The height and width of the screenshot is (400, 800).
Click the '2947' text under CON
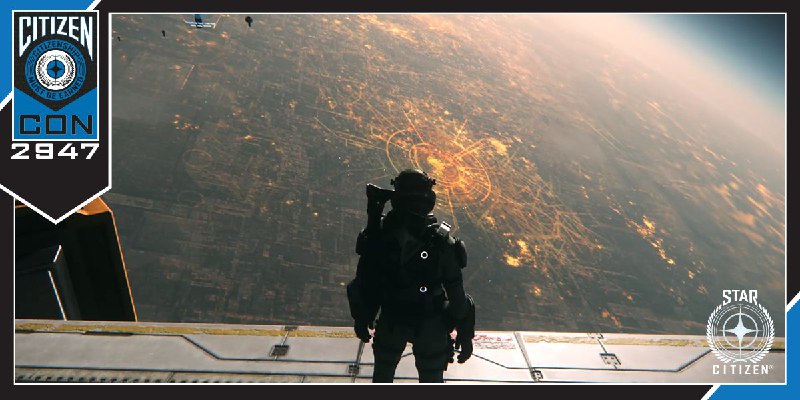pyautogui.click(x=55, y=152)
